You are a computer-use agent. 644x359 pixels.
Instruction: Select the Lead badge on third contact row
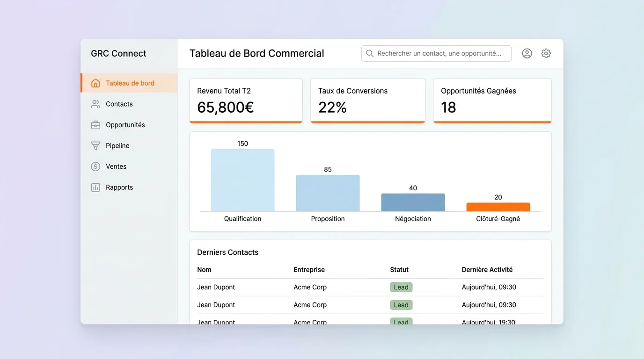(401, 322)
